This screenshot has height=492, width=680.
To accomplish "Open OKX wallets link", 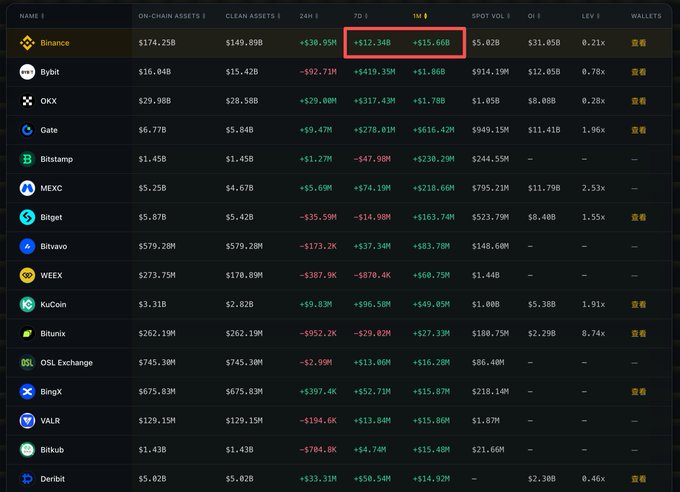I will (638, 101).
